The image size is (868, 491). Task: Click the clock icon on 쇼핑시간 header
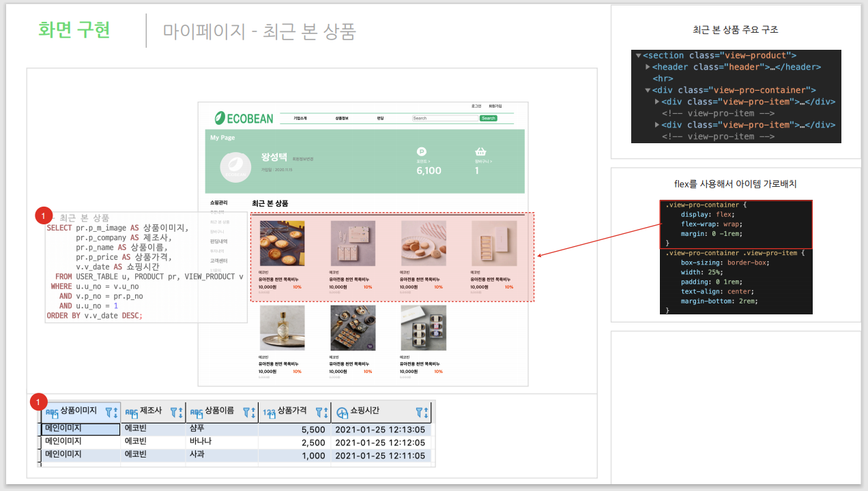[341, 411]
